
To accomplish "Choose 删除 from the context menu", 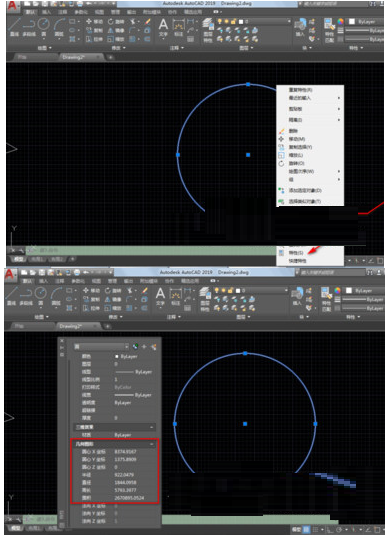I will [310, 131].
